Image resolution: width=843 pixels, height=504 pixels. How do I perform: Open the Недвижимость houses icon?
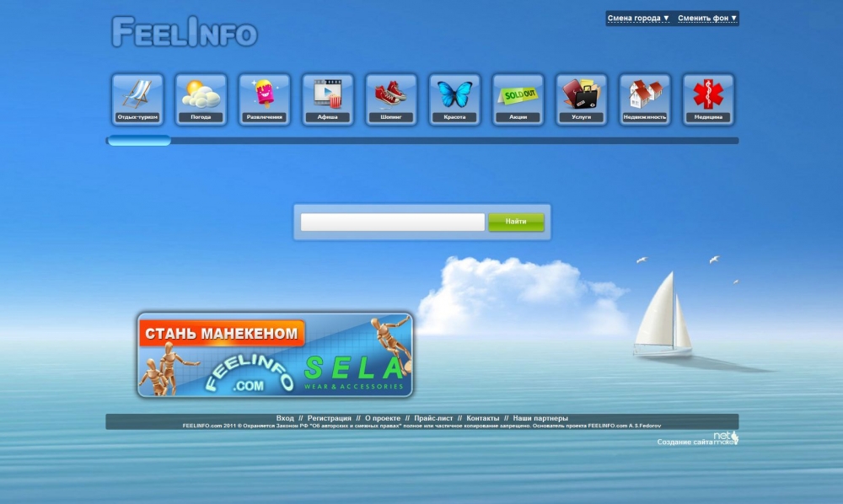[645, 99]
